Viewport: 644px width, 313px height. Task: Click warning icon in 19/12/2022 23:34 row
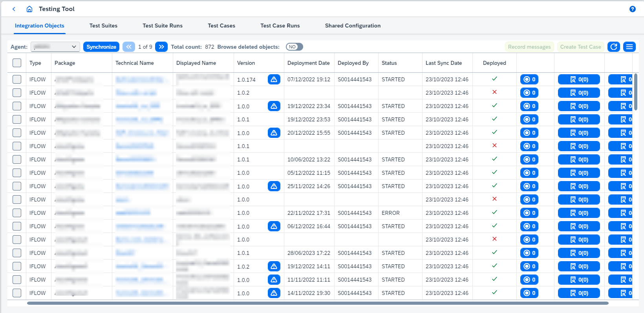click(x=274, y=106)
